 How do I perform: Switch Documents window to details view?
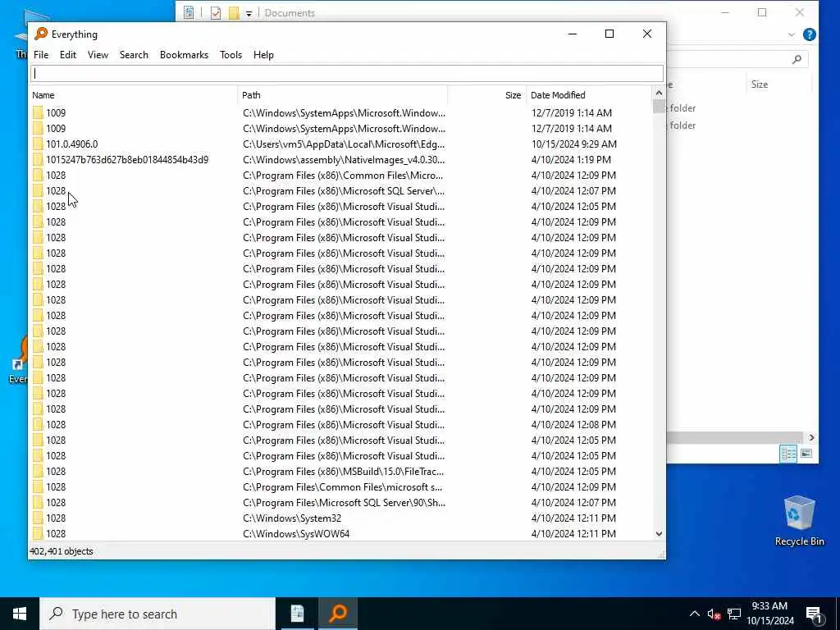[x=788, y=454]
